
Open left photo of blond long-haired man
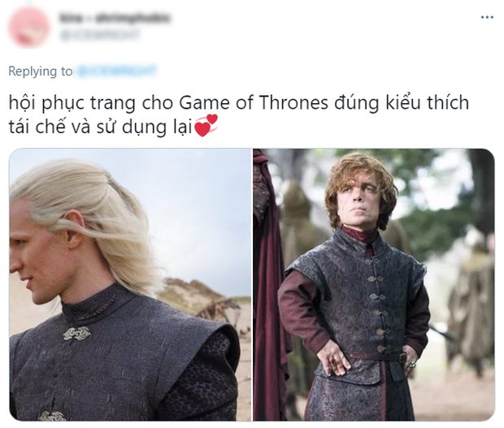(x=130, y=284)
